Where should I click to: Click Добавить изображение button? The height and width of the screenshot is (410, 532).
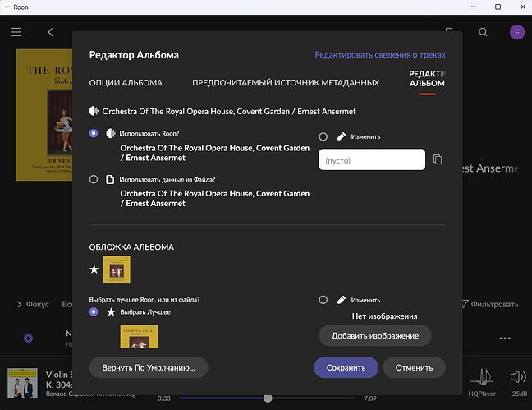[375, 335]
